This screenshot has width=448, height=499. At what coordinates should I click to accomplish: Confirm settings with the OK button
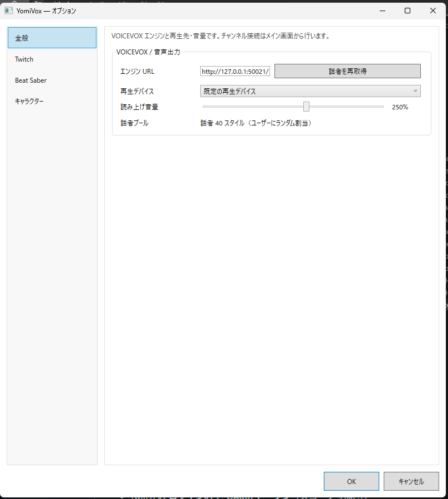(x=351, y=481)
